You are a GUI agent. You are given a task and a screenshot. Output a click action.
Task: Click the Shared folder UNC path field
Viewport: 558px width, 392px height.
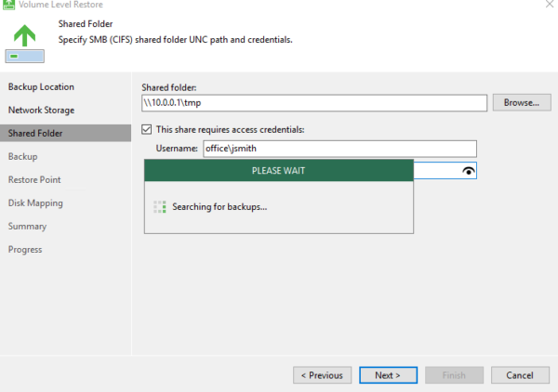tap(313, 102)
